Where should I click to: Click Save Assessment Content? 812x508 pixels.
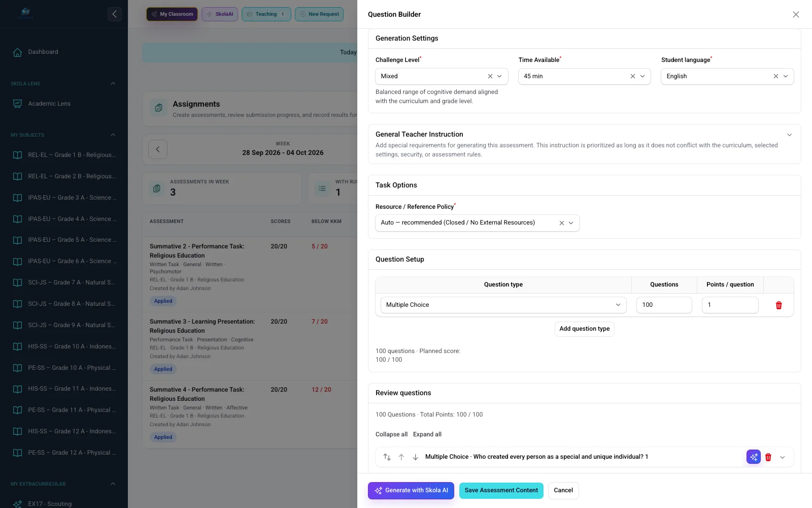click(501, 491)
